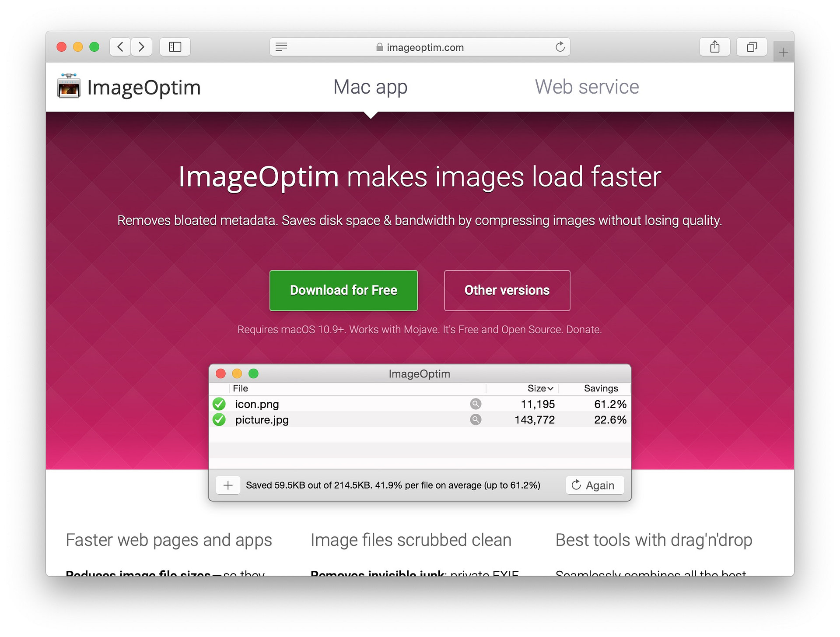Click 'ImageOptim makes images load faster' headline
This screenshot has width=840, height=637.
pos(420,177)
